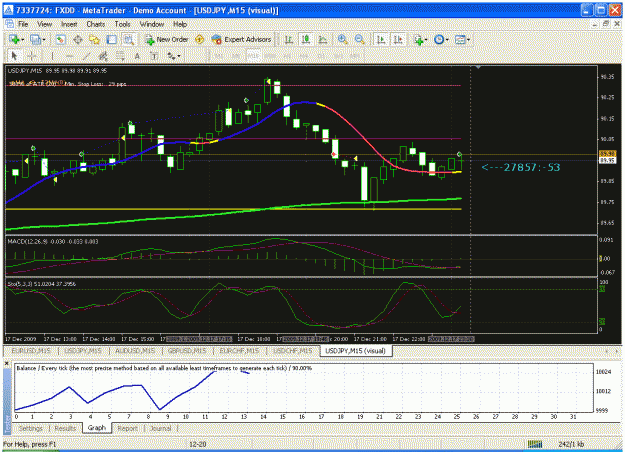Expand the Templates dropdown arrow
The image size is (625, 452).
click(468, 39)
